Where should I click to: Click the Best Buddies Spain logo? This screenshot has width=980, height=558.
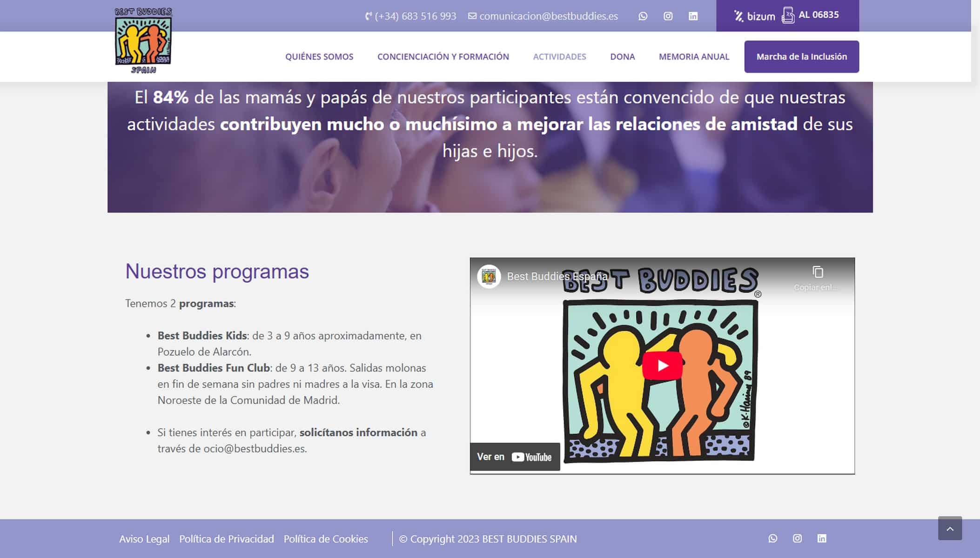(x=143, y=40)
